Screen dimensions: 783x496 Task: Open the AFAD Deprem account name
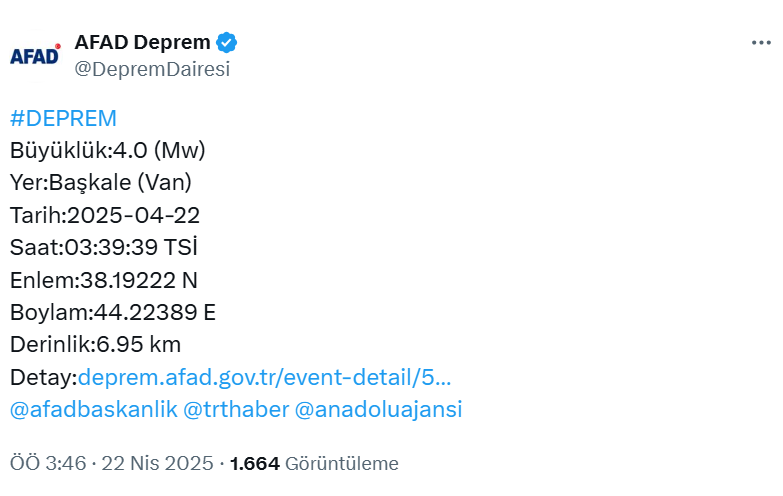(x=142, y=42)
